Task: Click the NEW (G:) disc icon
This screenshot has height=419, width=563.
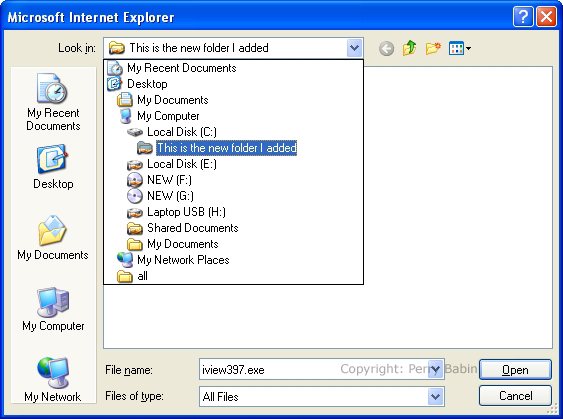Action: tap(135, 196)
